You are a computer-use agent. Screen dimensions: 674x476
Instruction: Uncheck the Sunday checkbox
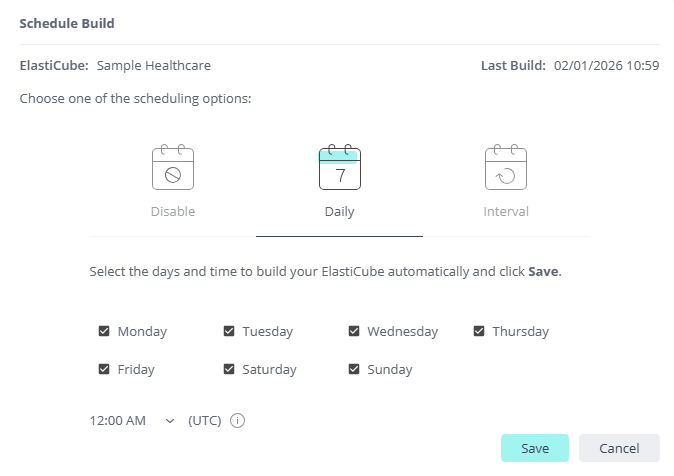pyautogui.click(x=354, y=369)
